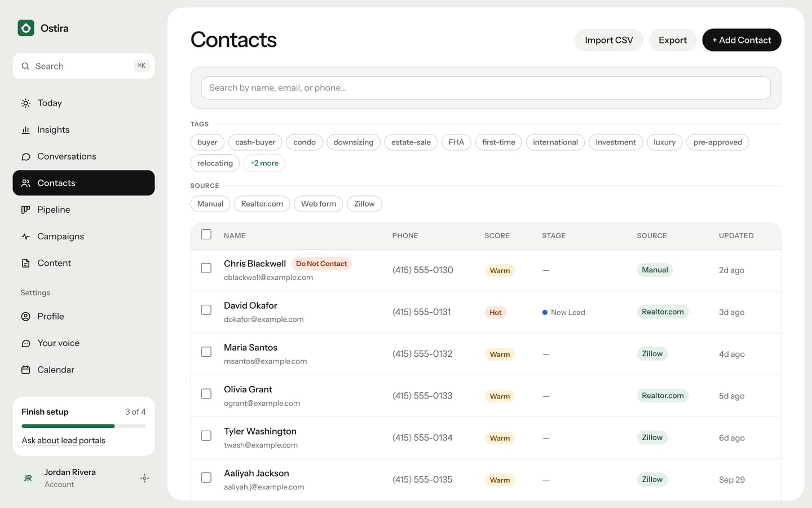
Task: Click the Your voice speech icon
Action: pyautogui.click(x=25, y=343)
